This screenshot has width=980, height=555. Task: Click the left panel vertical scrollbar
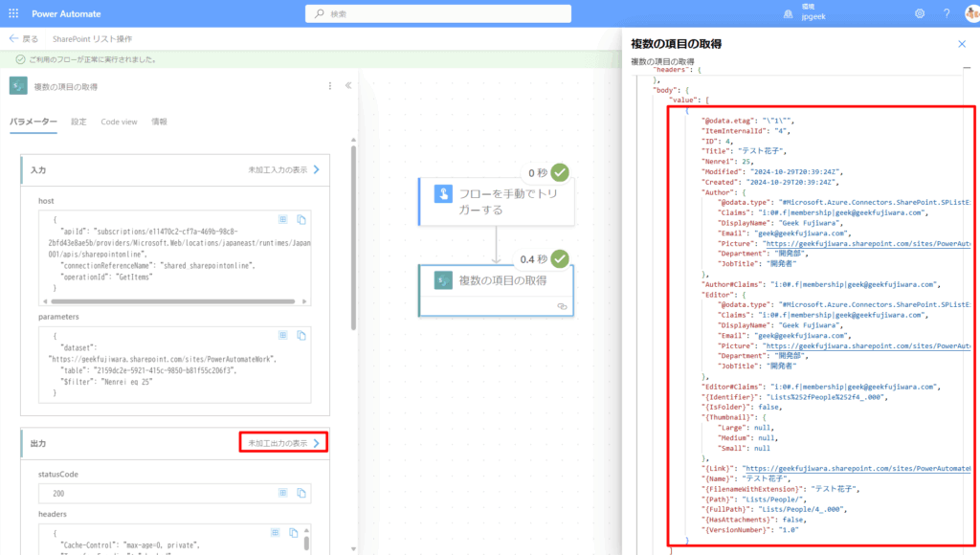[353, 237]
